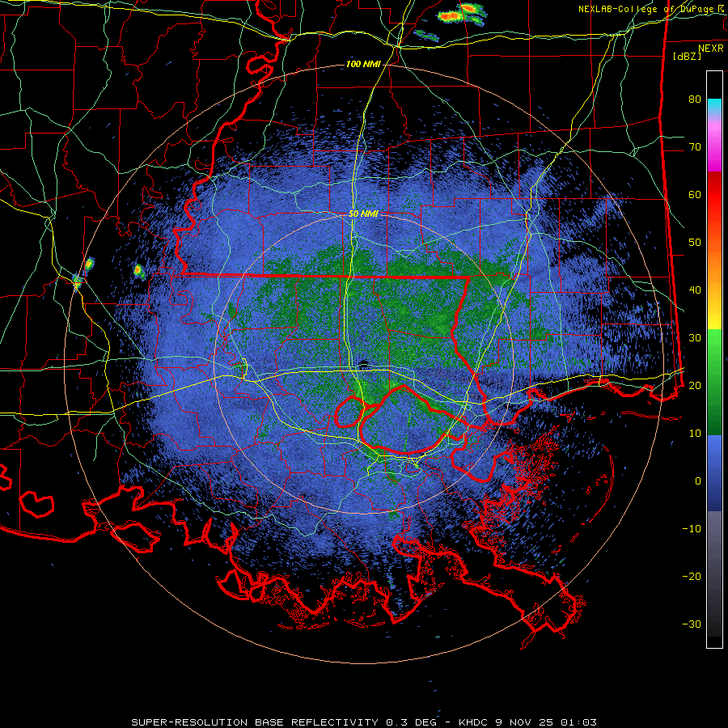The height and width of the screenshot is (728, 728).
Task: Click the 20 dBZ scale label
Action: pos(695,385)
